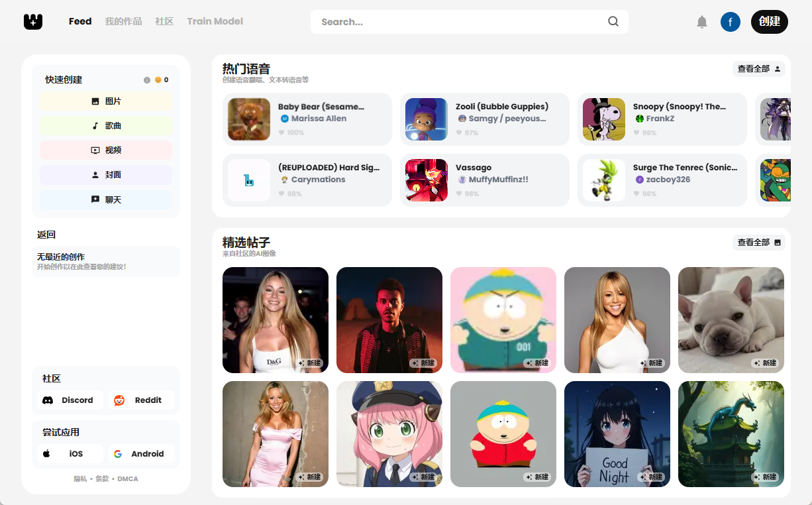Open the Feed tab
Image resolution: width=812 pixels, height=505 pixels.
click(80, 21)
